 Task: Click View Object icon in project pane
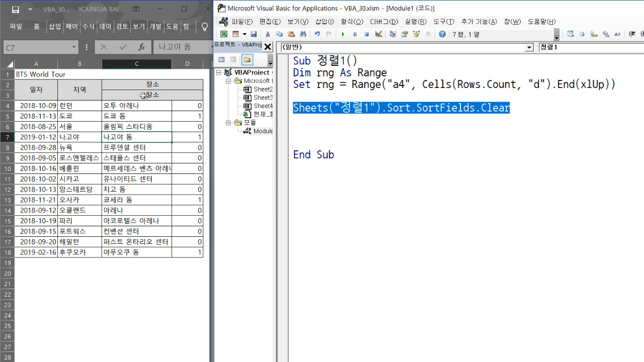point(233,59)
